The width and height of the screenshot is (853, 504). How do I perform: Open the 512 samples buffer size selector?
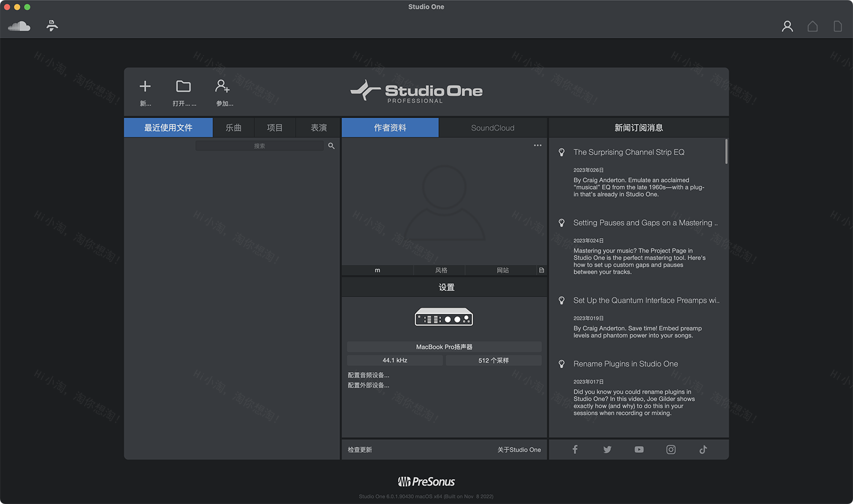494,360
